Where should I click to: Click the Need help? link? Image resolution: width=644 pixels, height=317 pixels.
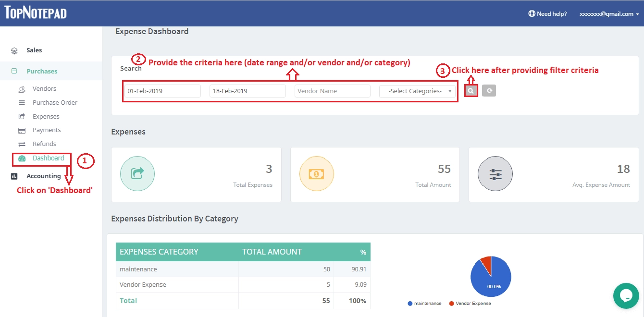548,14
